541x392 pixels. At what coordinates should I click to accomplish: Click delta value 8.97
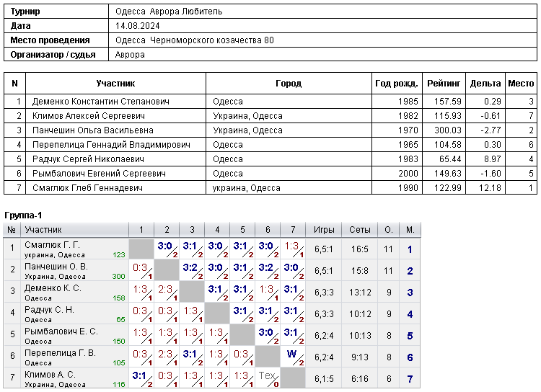[x=493, y=159]
